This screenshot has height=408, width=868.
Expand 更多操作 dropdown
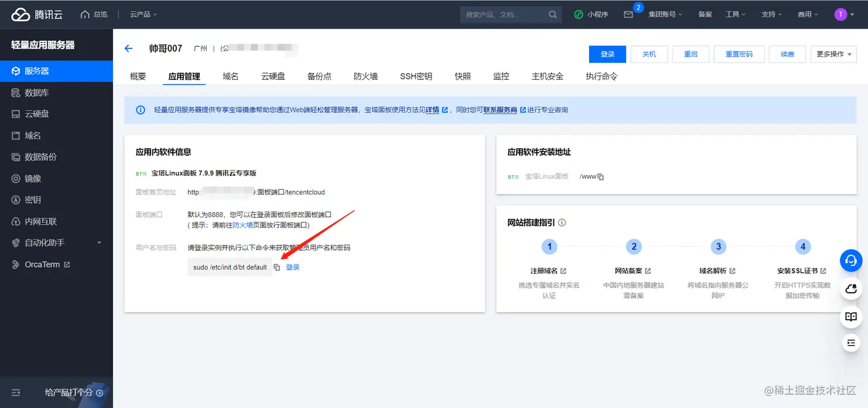pos(834,54)
